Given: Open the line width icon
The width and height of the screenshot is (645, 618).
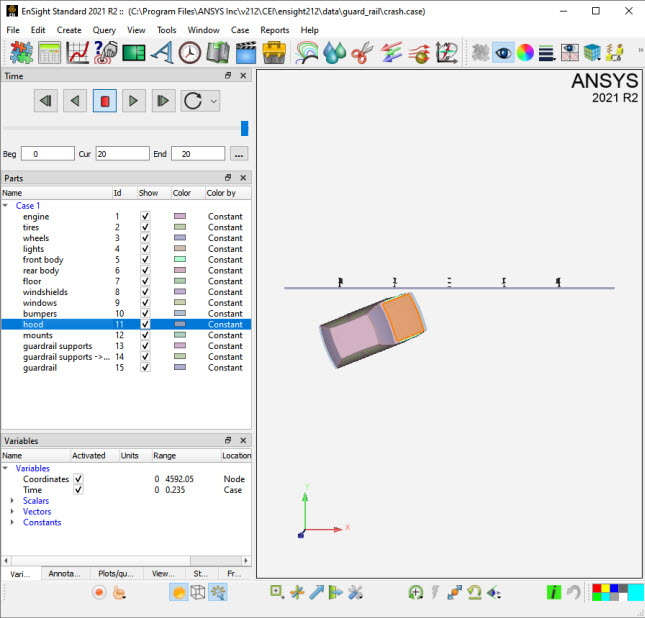Looking at the screenshot, I should click(547, 53).
